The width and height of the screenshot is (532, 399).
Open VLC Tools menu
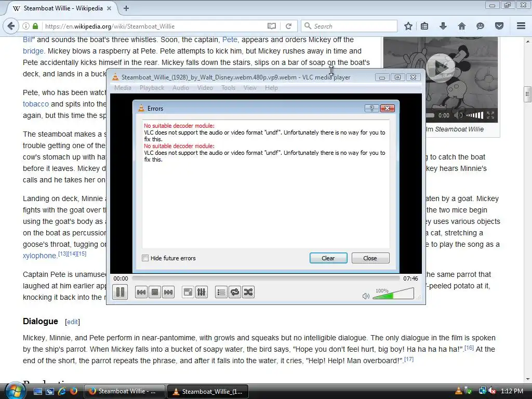229,88
